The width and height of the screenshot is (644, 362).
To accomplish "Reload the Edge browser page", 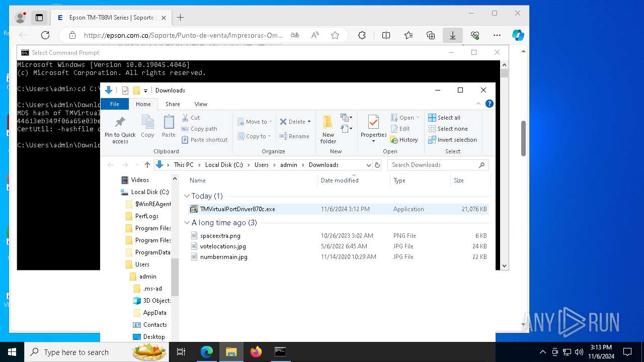I will (45, 35).
